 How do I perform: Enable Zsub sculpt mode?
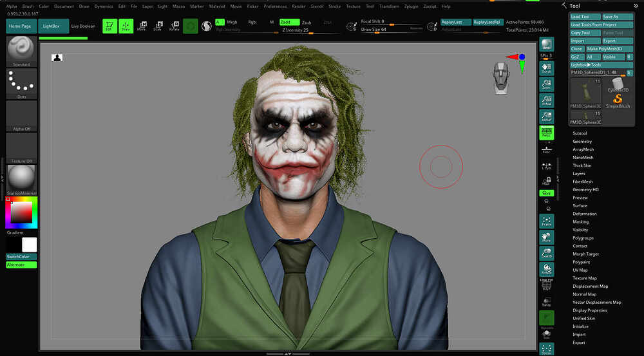coord(307,22)
